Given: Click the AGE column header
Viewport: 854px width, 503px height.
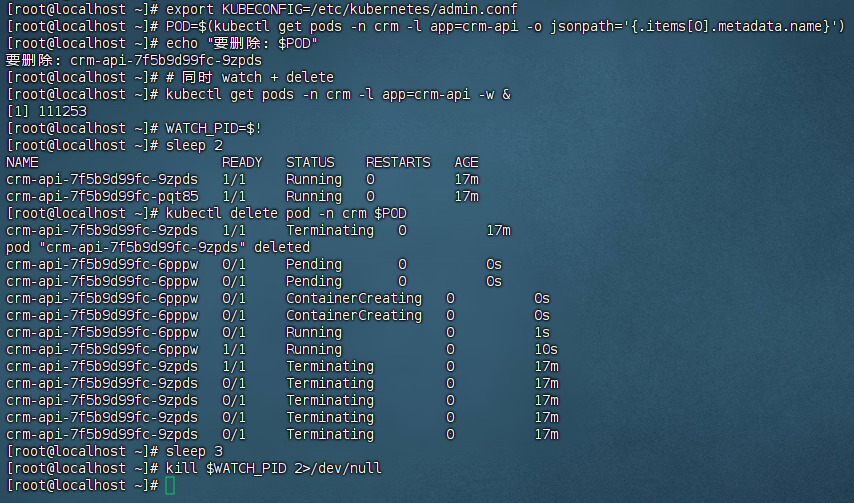Looking at the screenshot, I should pos(466,162).
